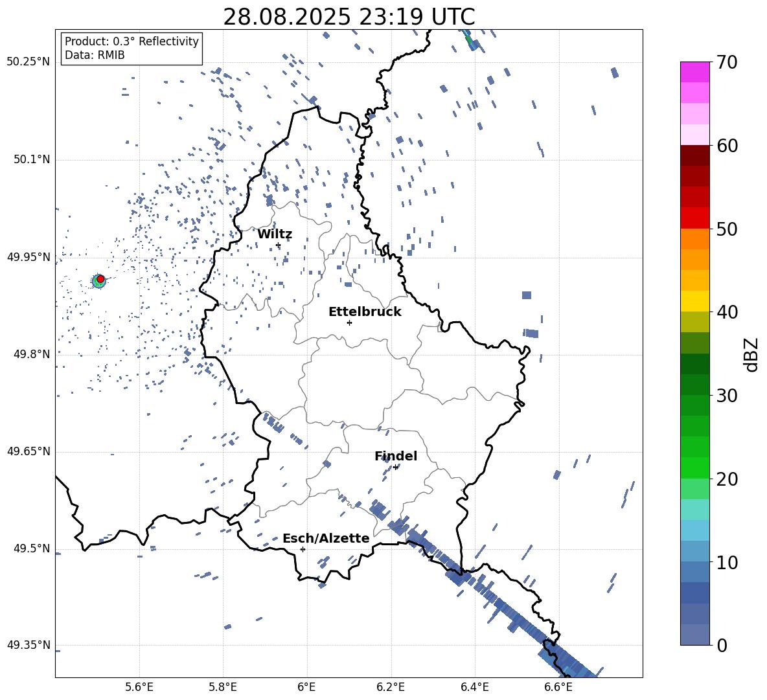
Task: Click the dark maroon colorbar segment below 60
Action: point(694,155)
